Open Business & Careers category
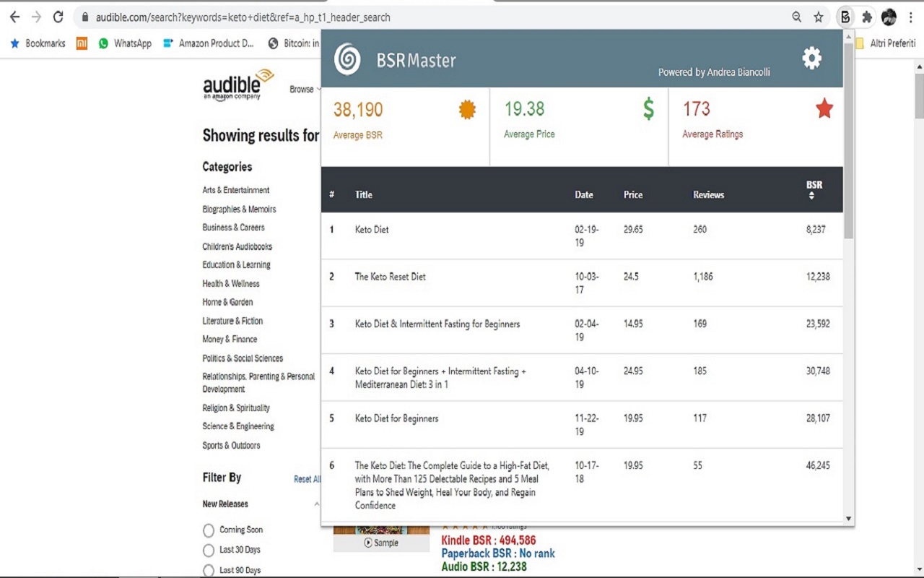The height and width of the screenshot is (578, 924). click(x=233, y=228)
